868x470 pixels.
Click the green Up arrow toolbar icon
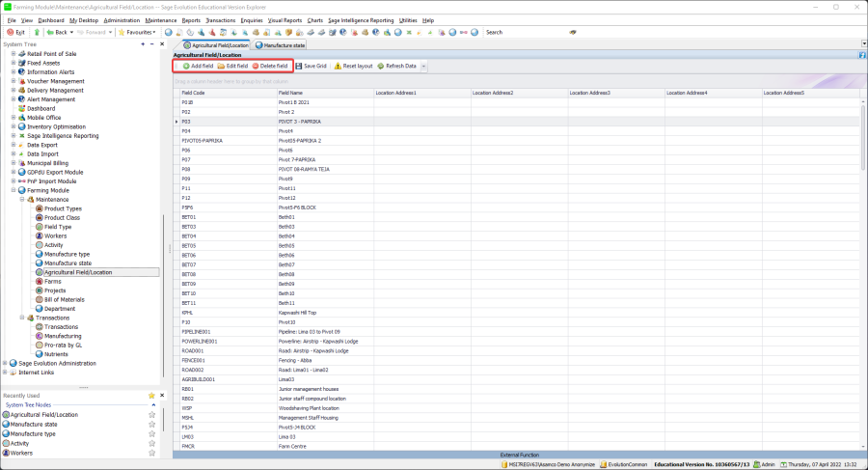point(38,32)
